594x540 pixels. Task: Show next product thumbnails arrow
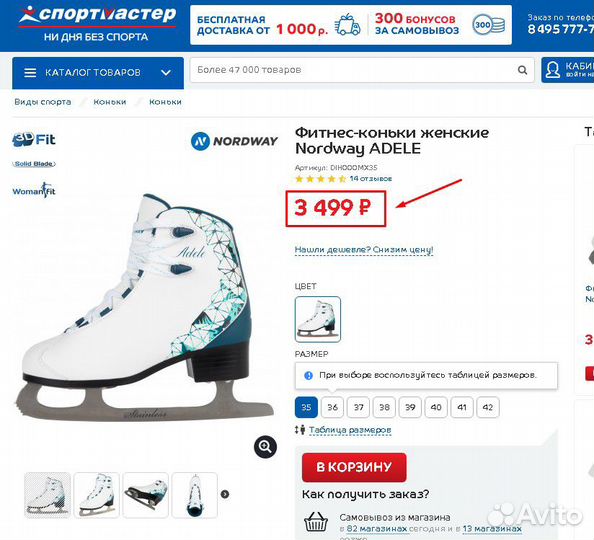click(x=225, y=494)
